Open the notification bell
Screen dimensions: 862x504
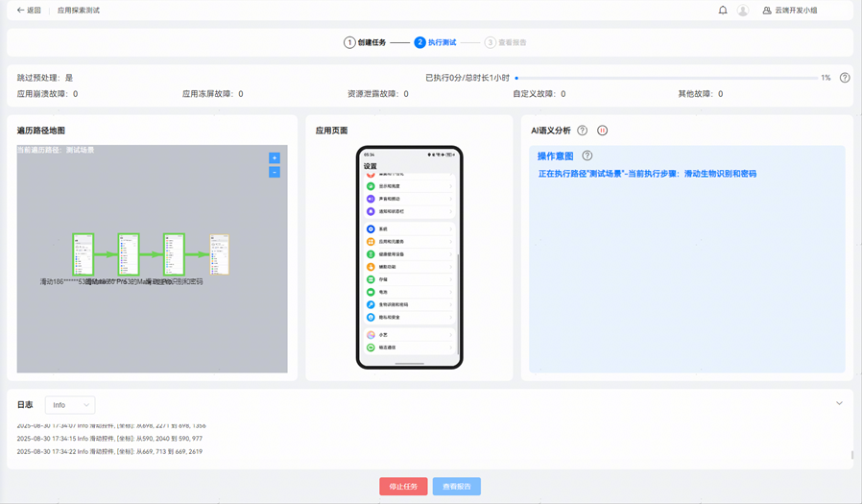click(x=723, y=11)
